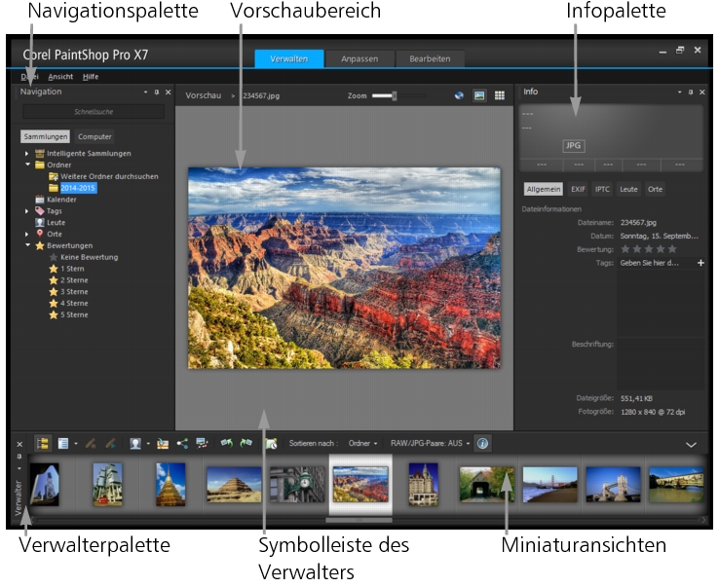Click the share icon in Verwalter toolbar
The height and width of the screenshot is (588, 719).
(182, 443)
